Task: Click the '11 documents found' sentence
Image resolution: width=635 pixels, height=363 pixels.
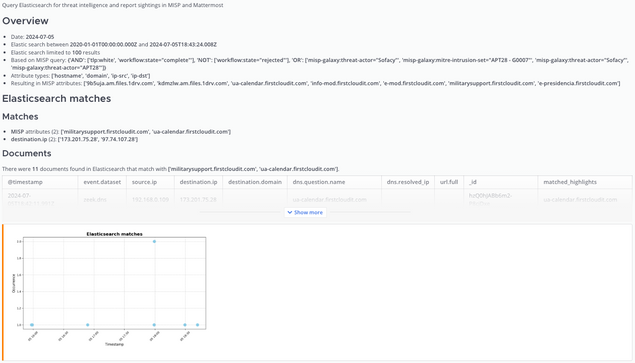Action: tap(170, 169)
